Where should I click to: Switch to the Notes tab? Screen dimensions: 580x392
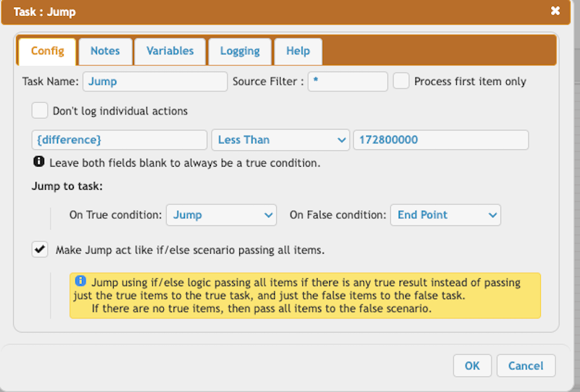pos(105,51)
